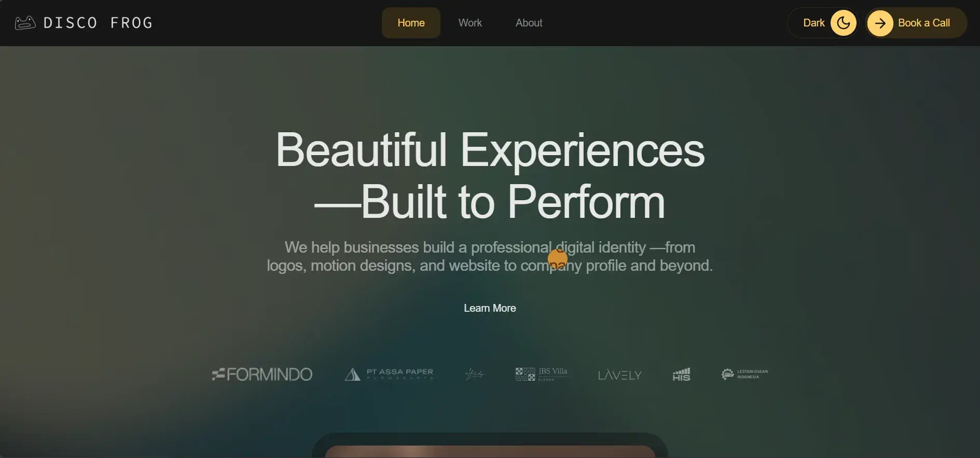Click the Book a Call button text
980x458 pixels.
coord(924,23)
